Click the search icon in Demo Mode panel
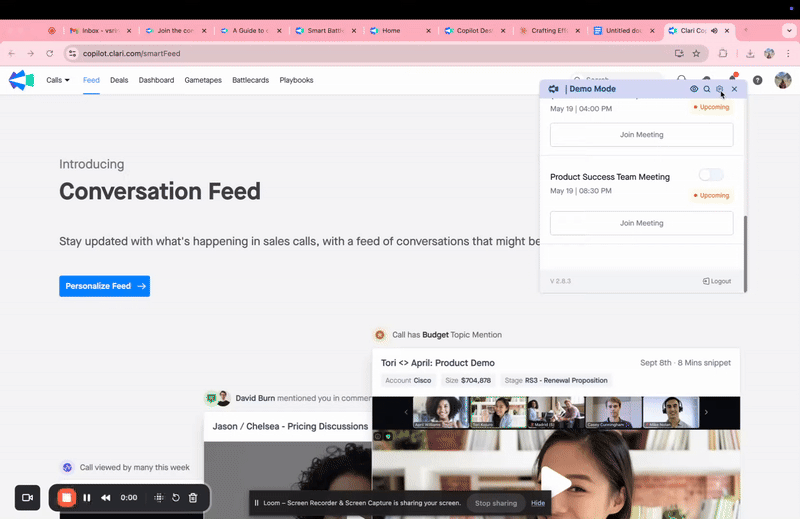Image resolution: width=800 pixels, height=519 pixels. [707, 89]
